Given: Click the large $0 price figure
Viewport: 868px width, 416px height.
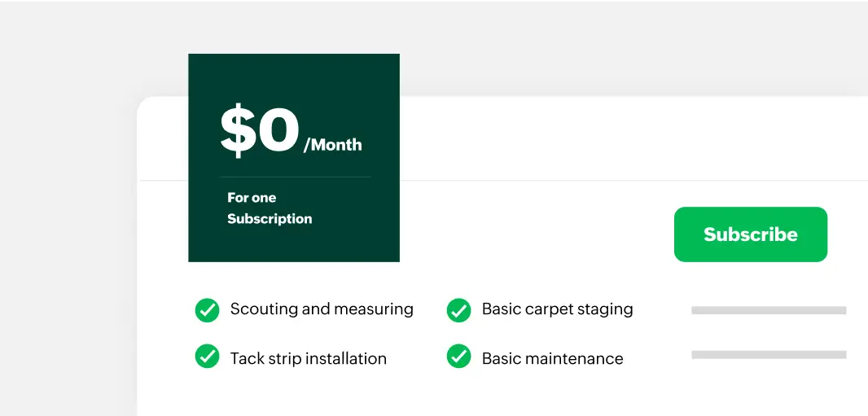Looking at the screenshot, I should coord(260,131).
